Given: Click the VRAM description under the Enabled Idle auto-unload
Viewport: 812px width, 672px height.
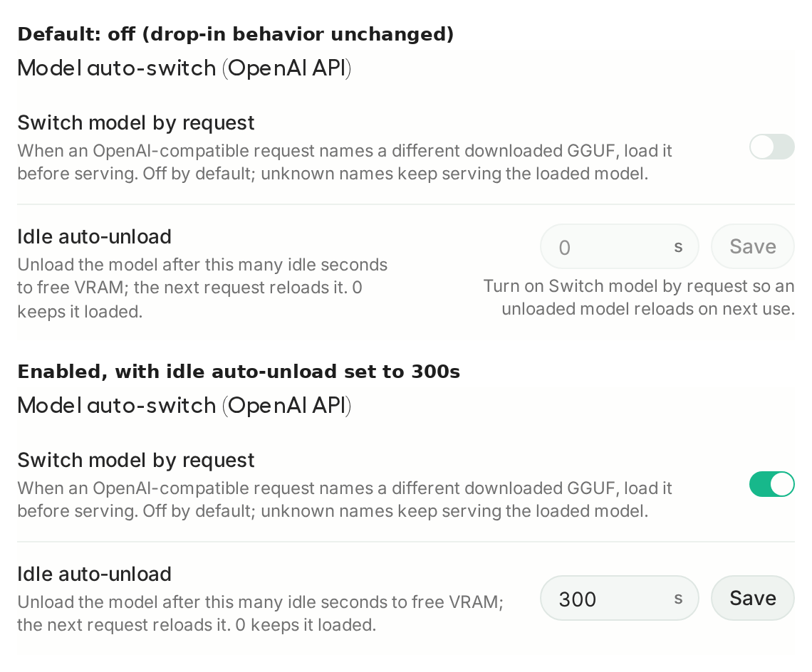Looking at the screenshot, I should pyautogui.click(x=261, y=614).
